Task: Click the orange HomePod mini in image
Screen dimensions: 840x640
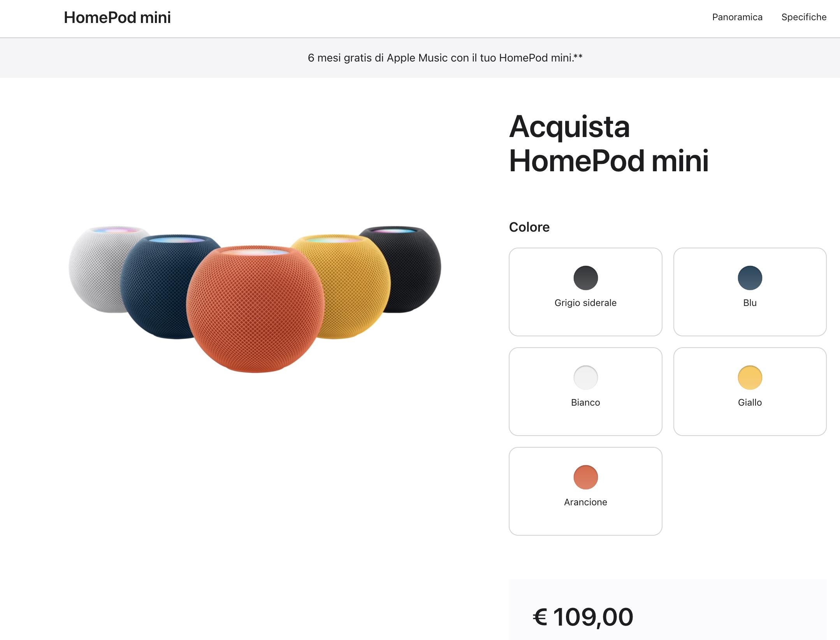Action: 255,311
